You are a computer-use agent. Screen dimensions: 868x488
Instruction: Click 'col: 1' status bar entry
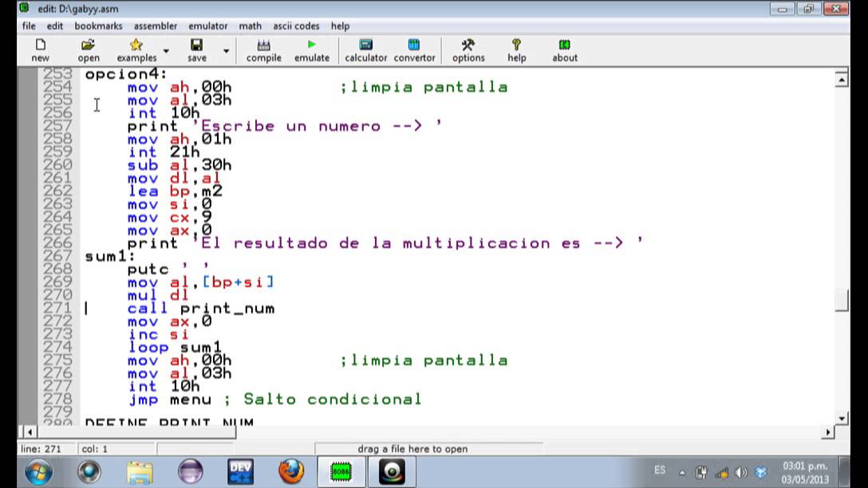95,449
